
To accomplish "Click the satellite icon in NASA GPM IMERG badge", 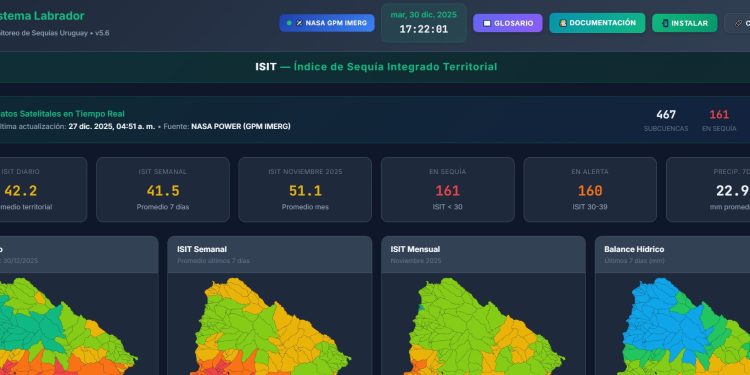I will [x=299, y=23].
